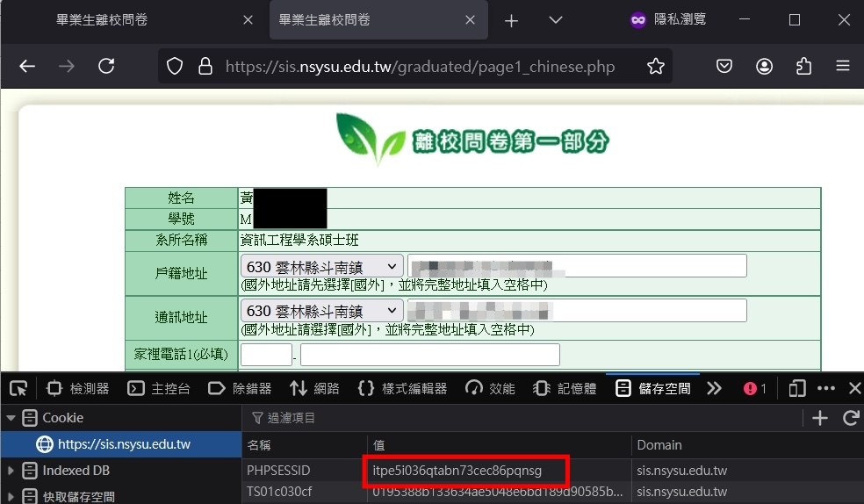Click the red error count indicator
This screenshot has width=864, height=504.
pyautogui.click(x=755, y=389)
